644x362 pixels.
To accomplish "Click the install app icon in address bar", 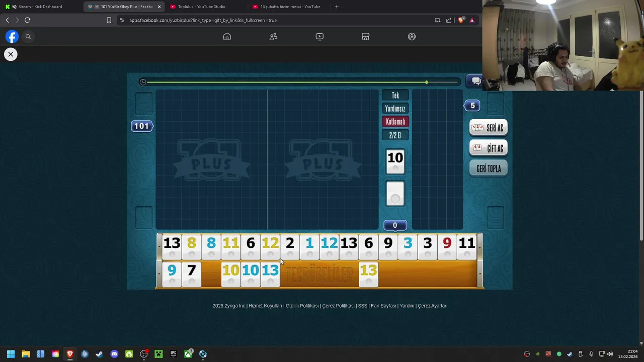I will point(437,20).
